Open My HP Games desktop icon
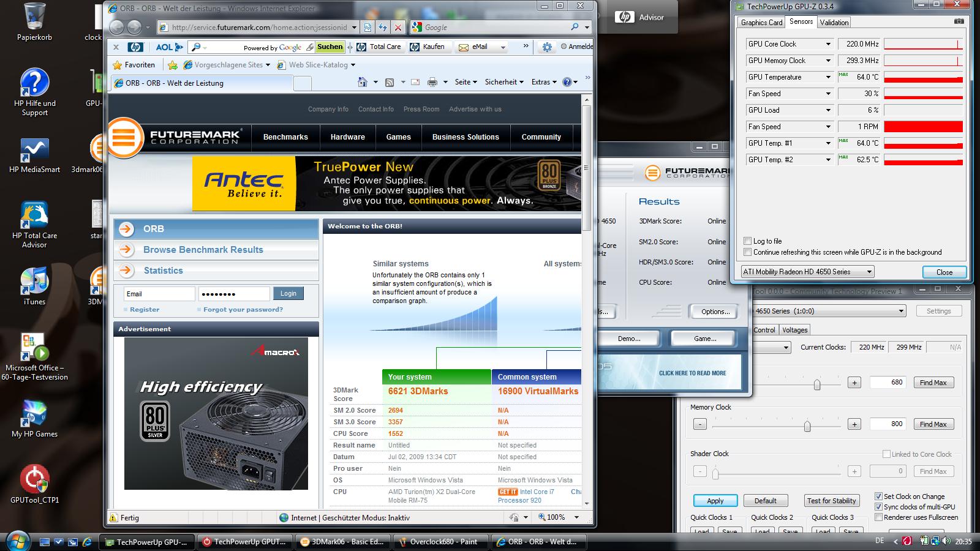The width and height of the screenshot is (980, 551). pos(34,419)
